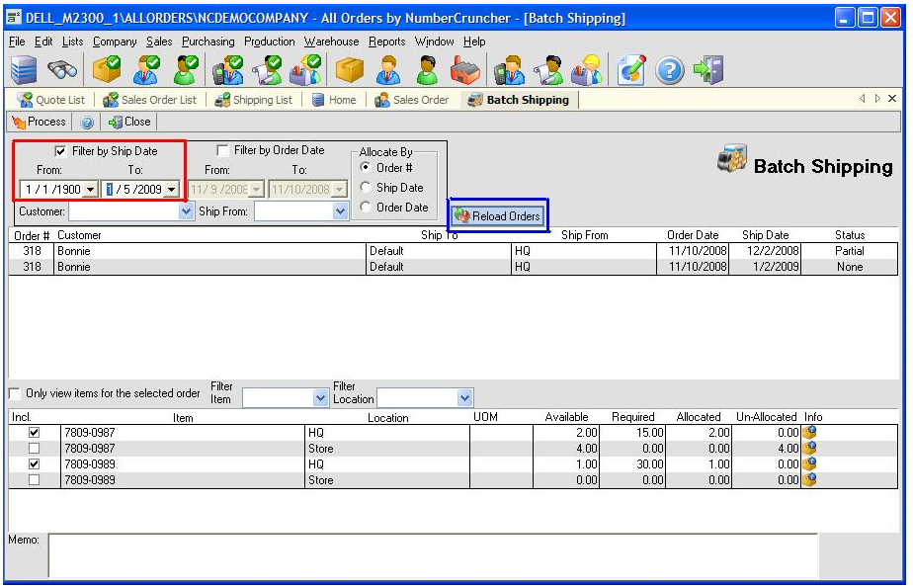
Task: Check Incl. for 7809-0987 Store row
Action: point(35,449)
